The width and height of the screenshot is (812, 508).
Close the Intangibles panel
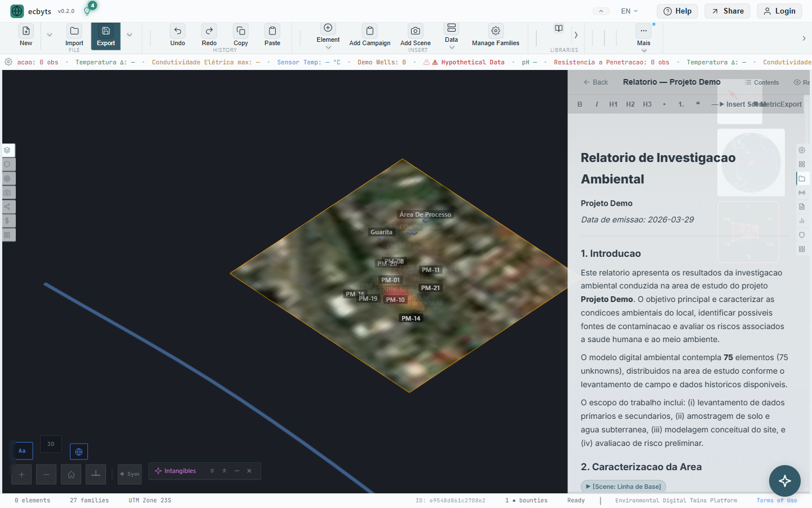coord(249,471)
